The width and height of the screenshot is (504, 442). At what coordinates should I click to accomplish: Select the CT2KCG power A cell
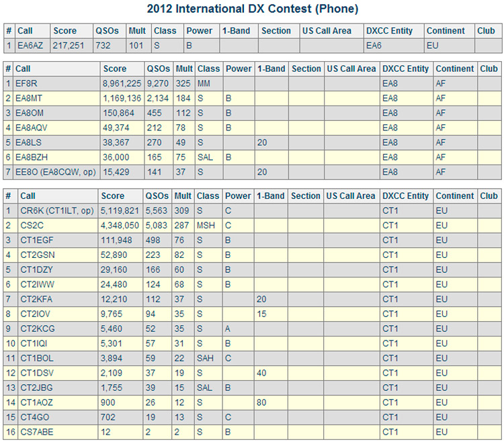pos(238,328)
